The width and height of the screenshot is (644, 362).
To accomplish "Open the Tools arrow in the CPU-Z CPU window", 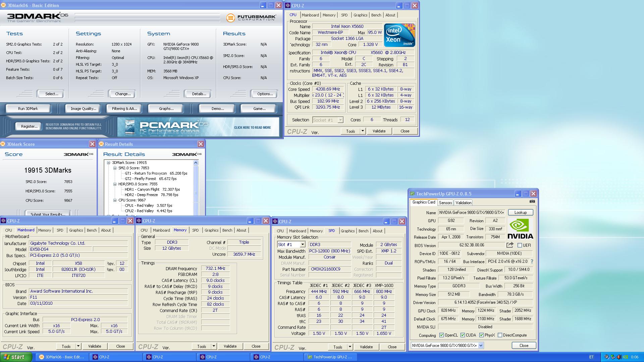I will tap(363, 131).
